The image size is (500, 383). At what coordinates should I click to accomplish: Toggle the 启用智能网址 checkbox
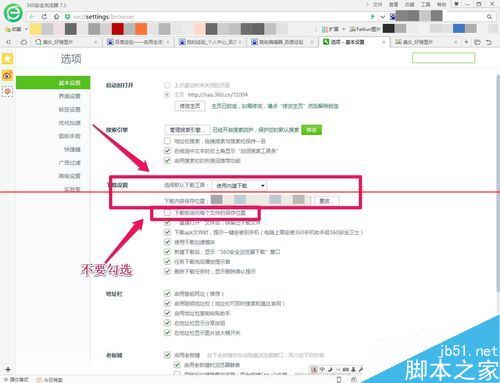tap(167, 293)
